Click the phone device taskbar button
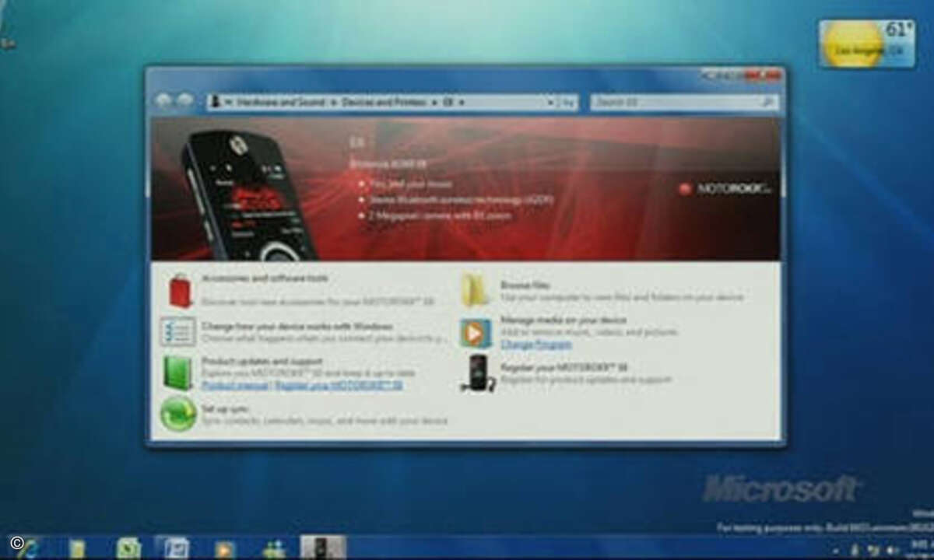 pos(323,548)
